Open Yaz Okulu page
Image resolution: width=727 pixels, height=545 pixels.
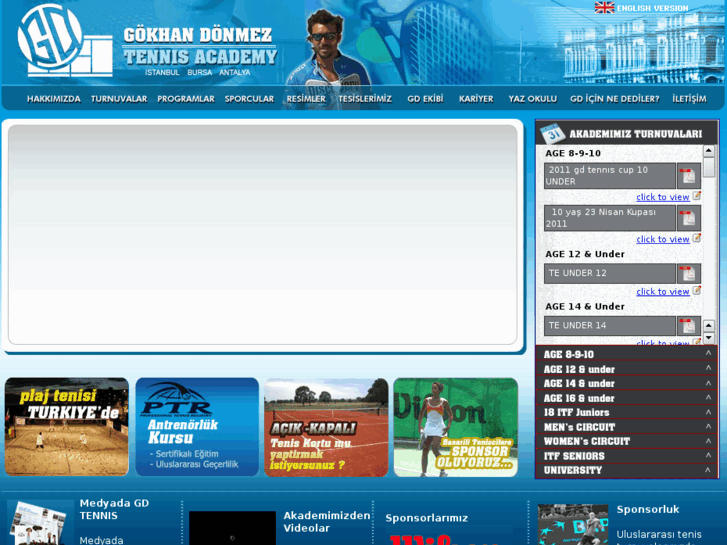(x=533, y=99)
